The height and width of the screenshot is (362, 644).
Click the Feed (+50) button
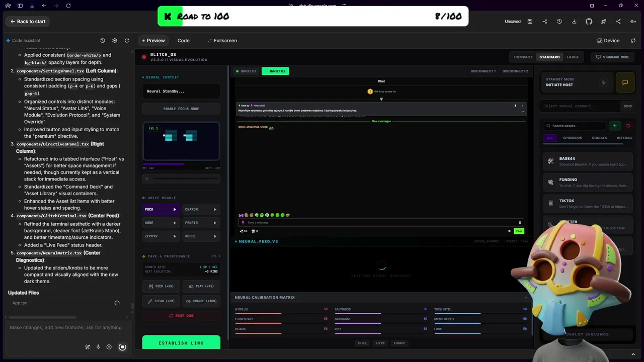[161, 286]
